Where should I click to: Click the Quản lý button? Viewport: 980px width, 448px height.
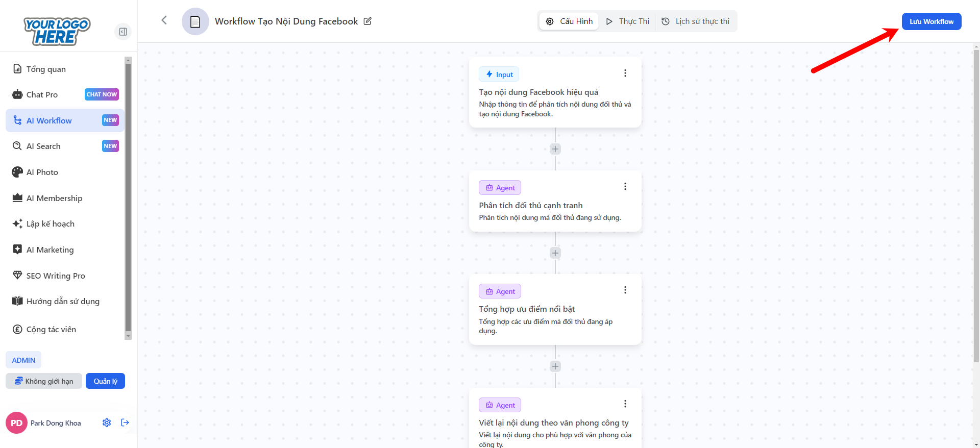pos(105,381)
